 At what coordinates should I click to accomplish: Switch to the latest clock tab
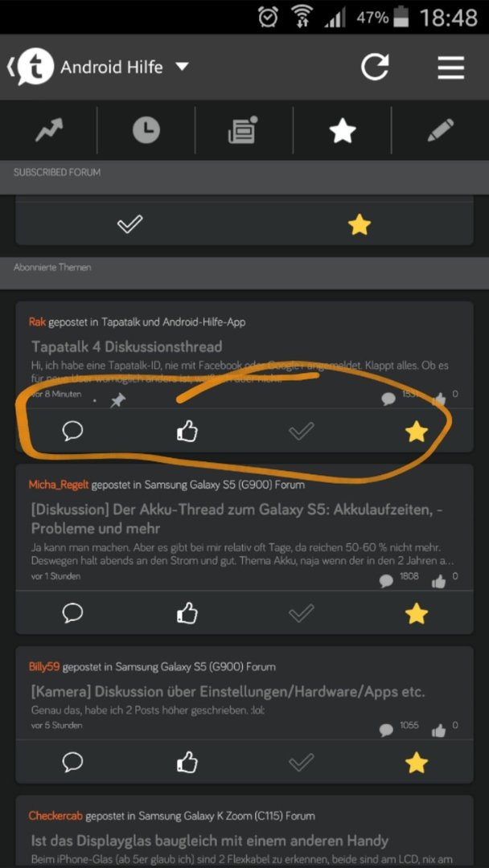click(x=146, y=131)
